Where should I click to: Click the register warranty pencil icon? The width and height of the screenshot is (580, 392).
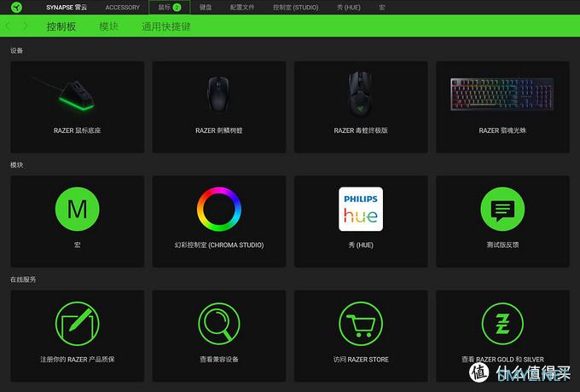click(x=78, y=324)
